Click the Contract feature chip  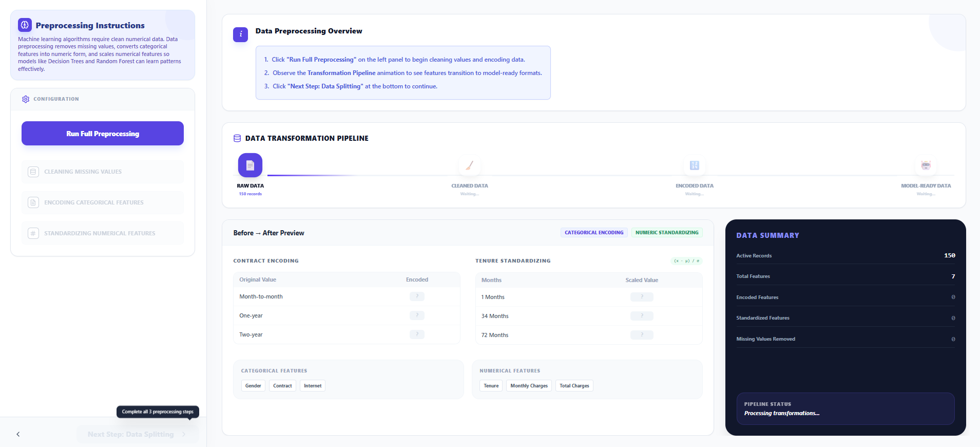282,386
